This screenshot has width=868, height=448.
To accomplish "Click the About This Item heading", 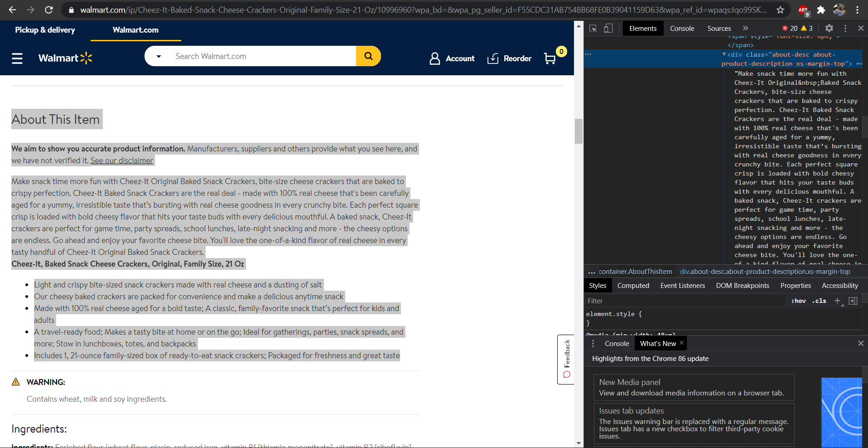I will pos(56,119).
